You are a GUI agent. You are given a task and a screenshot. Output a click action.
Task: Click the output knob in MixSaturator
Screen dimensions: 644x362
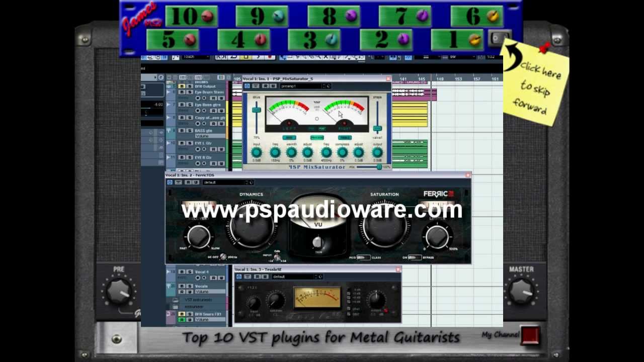tap(377, 152)
